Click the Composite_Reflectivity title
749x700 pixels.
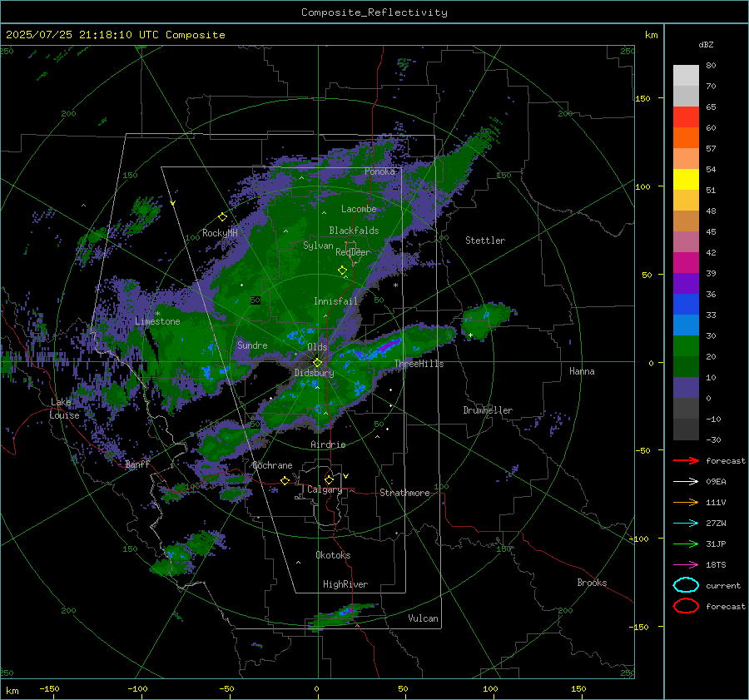click(x=374, y=12)
